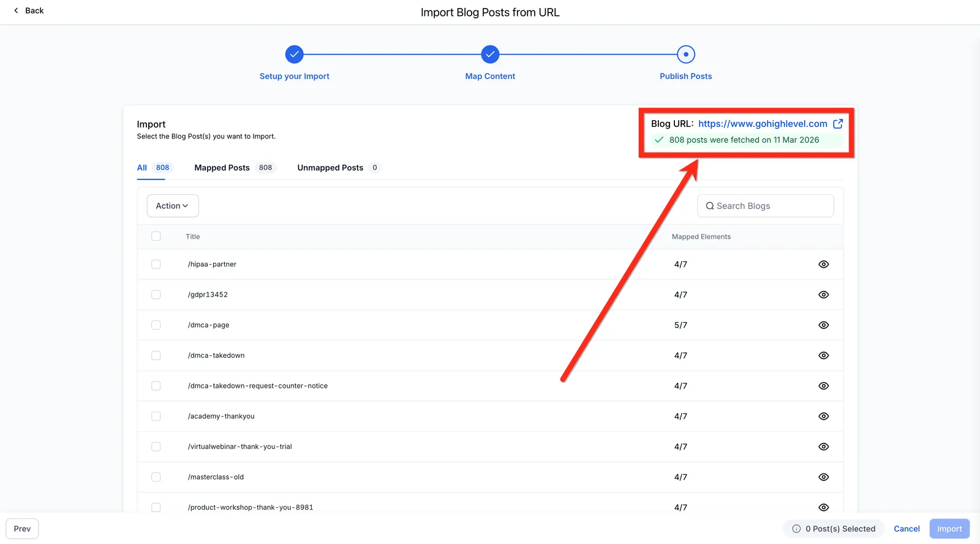
Task: Click the Publish Posts step circle
Action: coord(686,55)
